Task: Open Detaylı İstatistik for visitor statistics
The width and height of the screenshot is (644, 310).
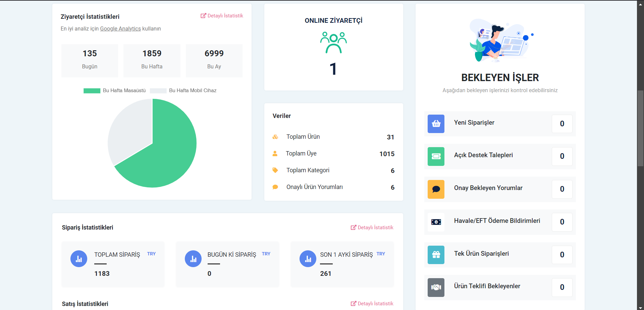Action: point(222,16)
